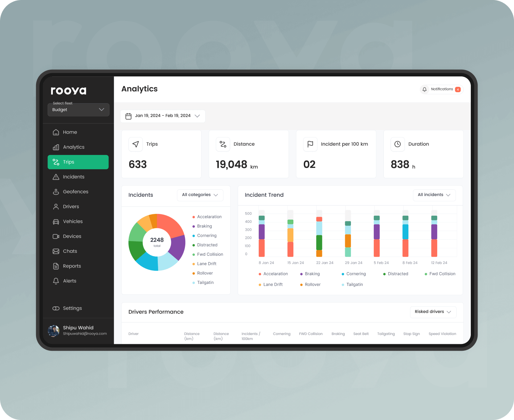Screen dimensions: 514x420
Task: Click the calendar icon beside the date range
Action: click(x=128, y=116)
